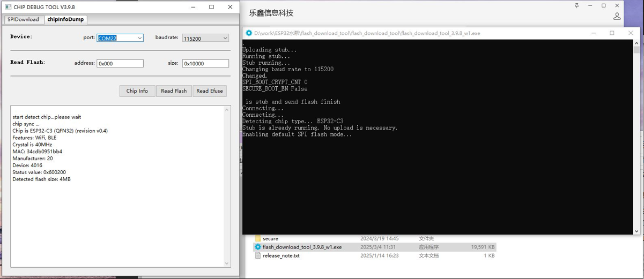Click the chip log scrollbar up arrow

226,109
